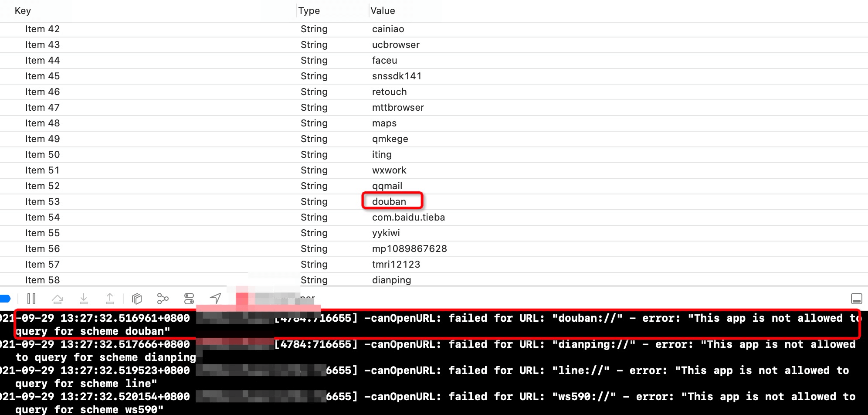Select the Item 52 key
This screenshot has height=415, width=868.
42,186
